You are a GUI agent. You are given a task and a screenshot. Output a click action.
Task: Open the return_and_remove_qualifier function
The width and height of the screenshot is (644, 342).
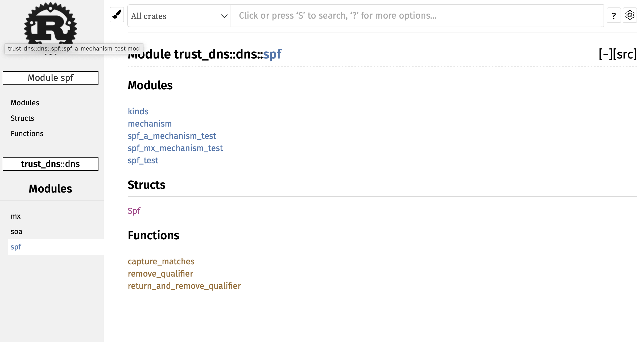[x=184, y=286]
